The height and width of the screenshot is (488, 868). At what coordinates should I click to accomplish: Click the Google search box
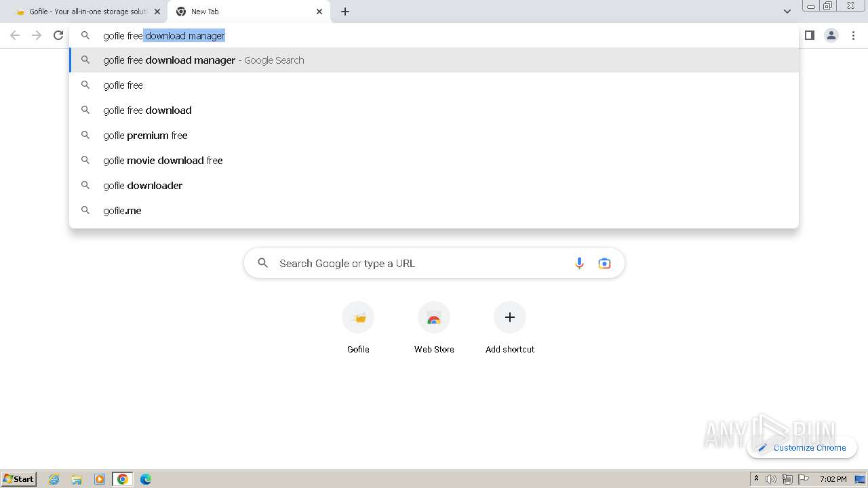click(434, 263)
